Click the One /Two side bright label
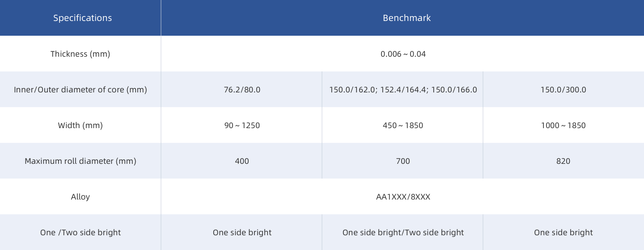The image size is (644, 250). (x=80, y=233)
